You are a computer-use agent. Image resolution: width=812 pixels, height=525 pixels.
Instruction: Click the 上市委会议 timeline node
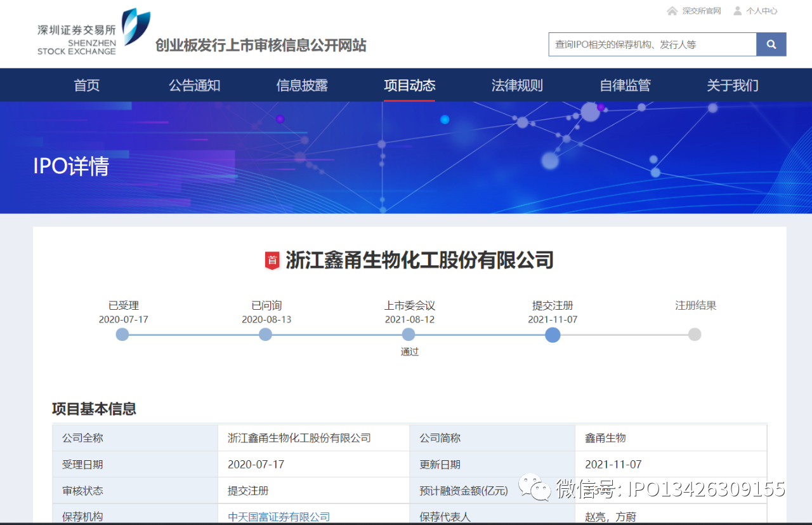click(x=409, y=335)
